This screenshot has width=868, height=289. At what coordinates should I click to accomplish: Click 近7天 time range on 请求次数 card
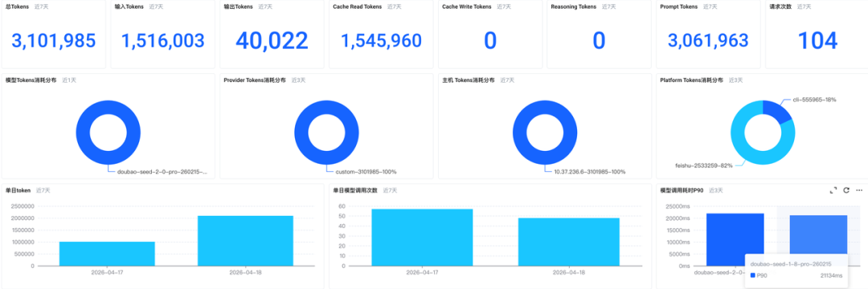804,6
